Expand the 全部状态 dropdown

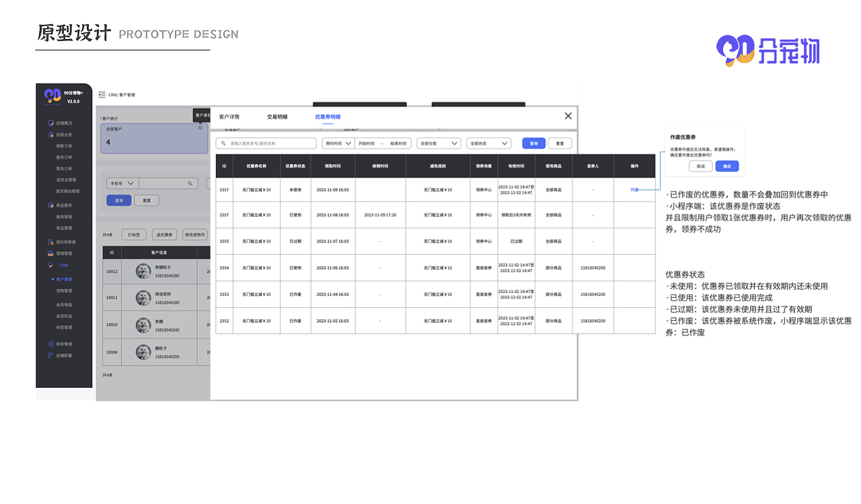(489, 143)
